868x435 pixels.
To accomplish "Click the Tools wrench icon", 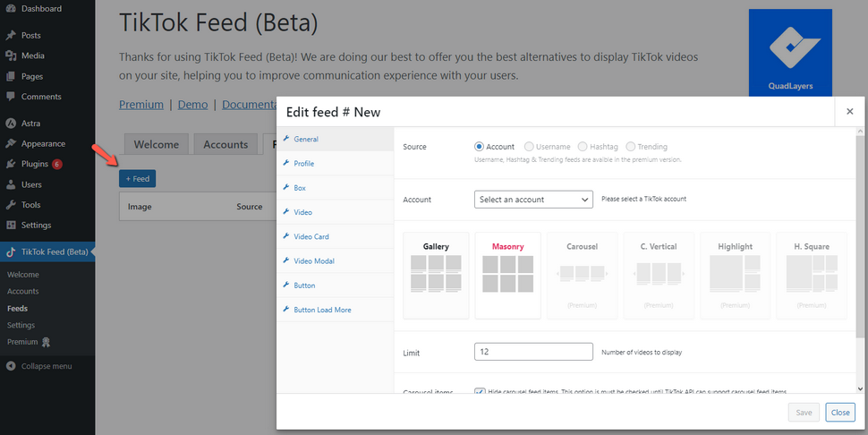I will (x=11, y=205).
